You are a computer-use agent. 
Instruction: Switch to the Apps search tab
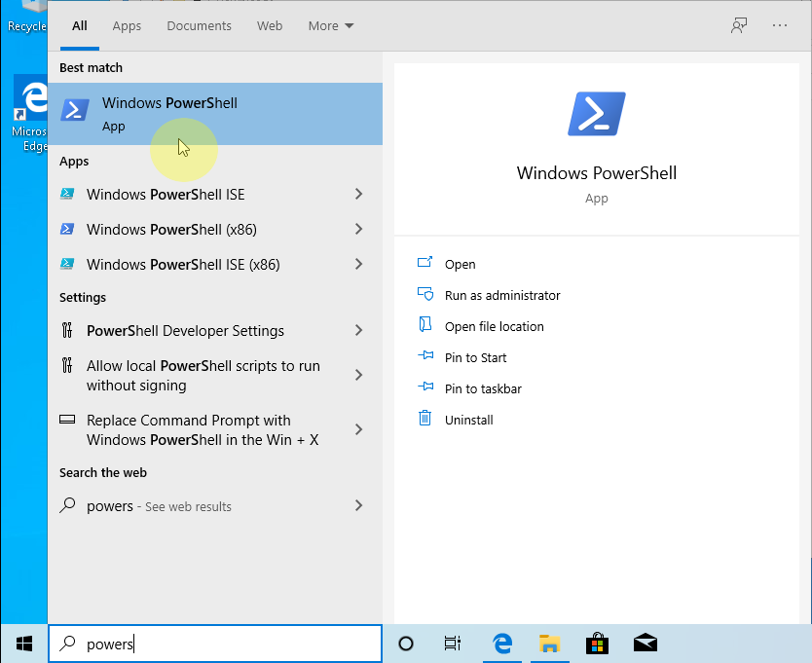[x=127, y=26]
